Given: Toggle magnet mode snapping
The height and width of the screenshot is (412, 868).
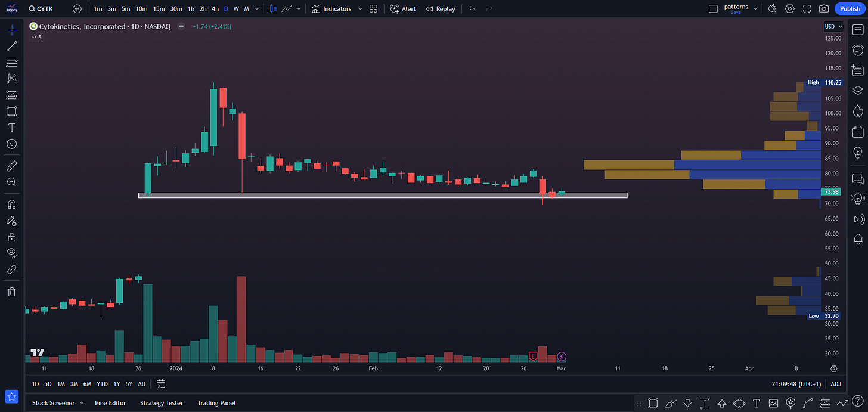Looking at the screenshot, I should coord(12,204).
